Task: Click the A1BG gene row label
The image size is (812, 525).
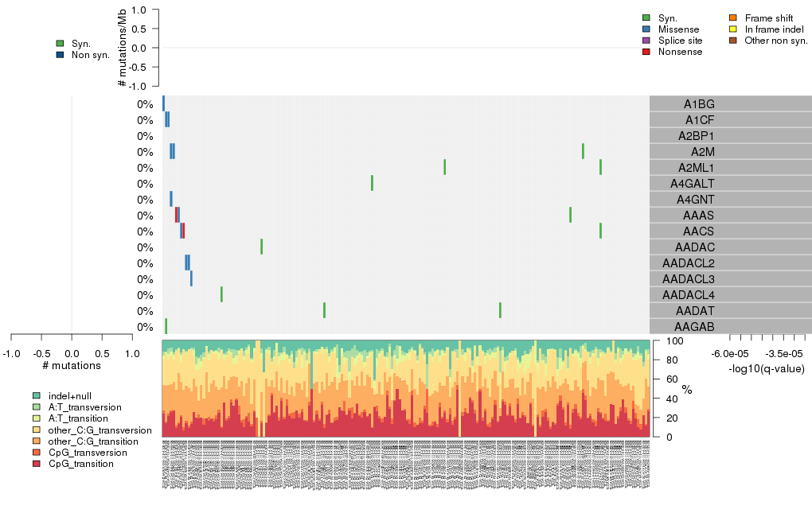Action: tap(699, 104)
